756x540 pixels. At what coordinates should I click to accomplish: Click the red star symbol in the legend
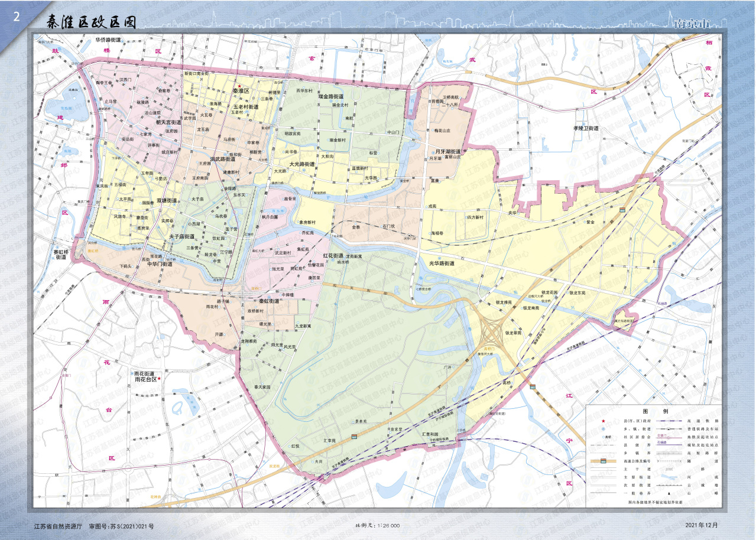602,421
